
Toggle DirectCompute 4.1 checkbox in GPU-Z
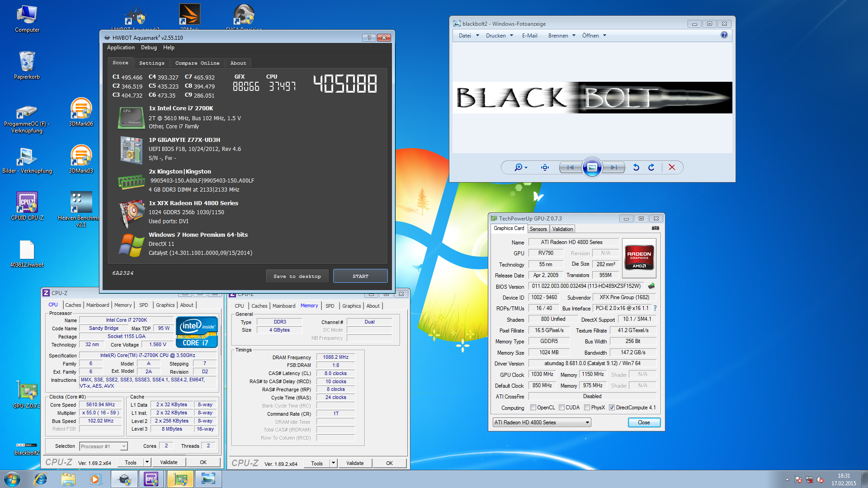click(x=612, y=408)
